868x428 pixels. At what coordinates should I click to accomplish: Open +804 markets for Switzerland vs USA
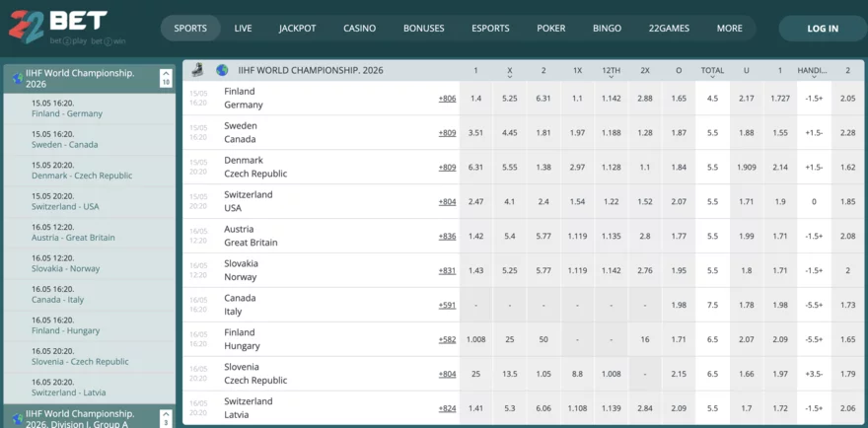[x=447, y=201]
